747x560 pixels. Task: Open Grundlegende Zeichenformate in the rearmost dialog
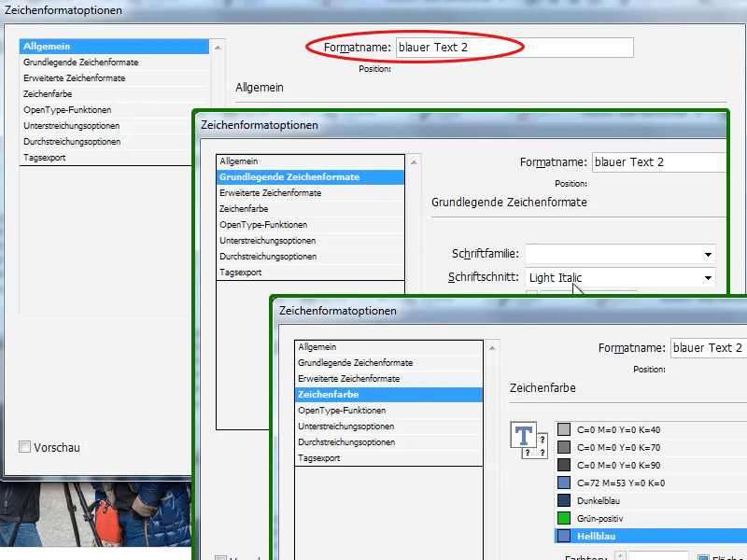pos(114,63)
